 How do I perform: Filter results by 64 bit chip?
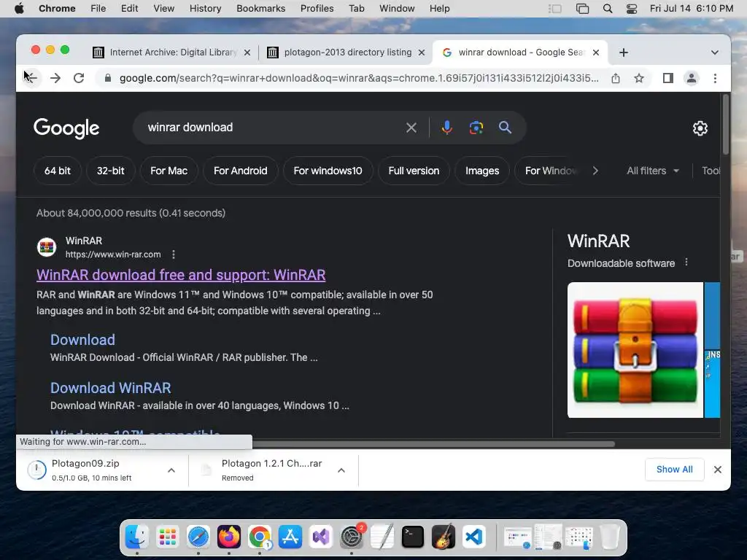coord(57,171)
